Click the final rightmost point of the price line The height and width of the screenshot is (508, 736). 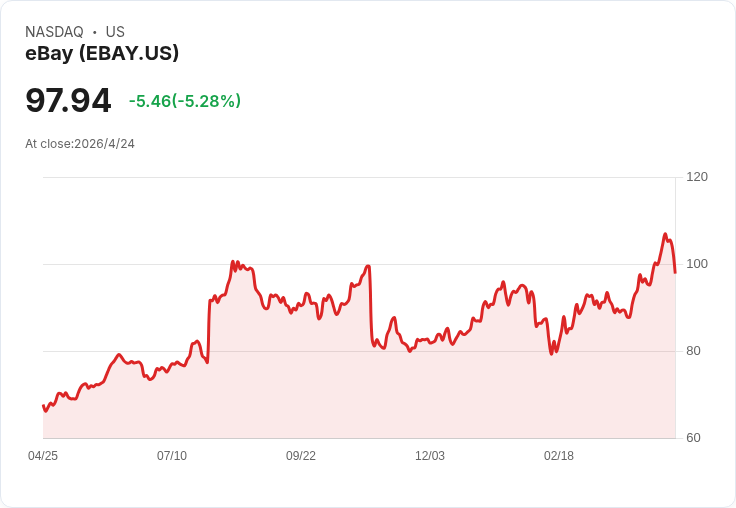point(675,272)
